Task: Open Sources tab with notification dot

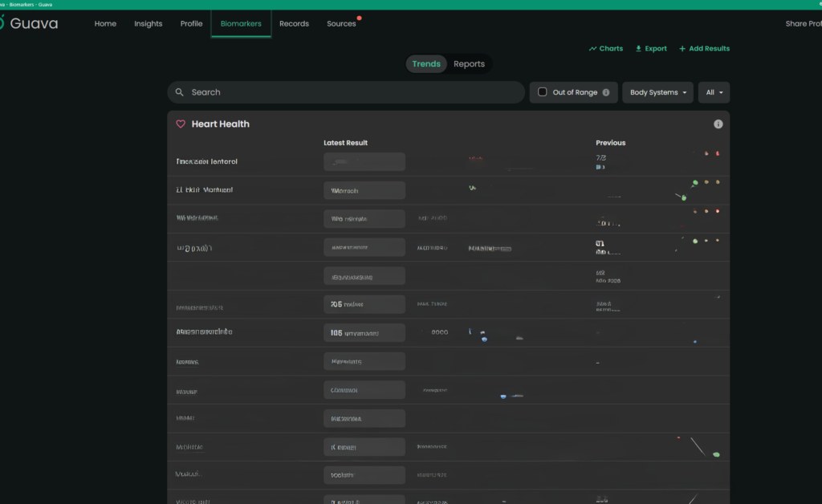Action: pos(342,23)
